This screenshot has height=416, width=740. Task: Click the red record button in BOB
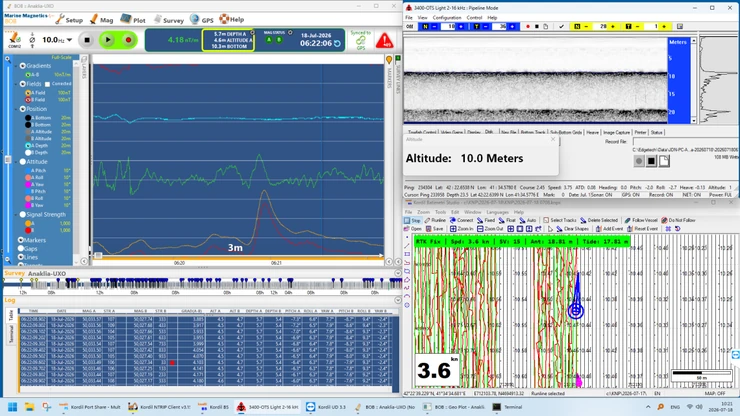click(x=128, y=40)
